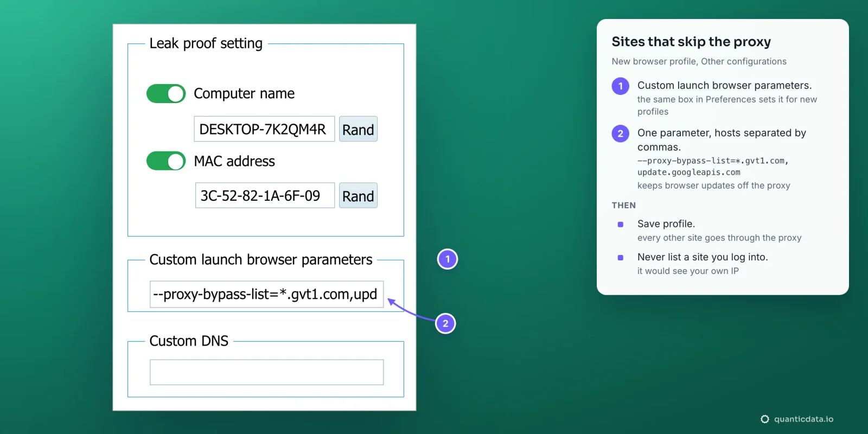Screen dimensions: 868x434
Task: Click the 'Leak proof setting' group title
Action: click(206, 43)
